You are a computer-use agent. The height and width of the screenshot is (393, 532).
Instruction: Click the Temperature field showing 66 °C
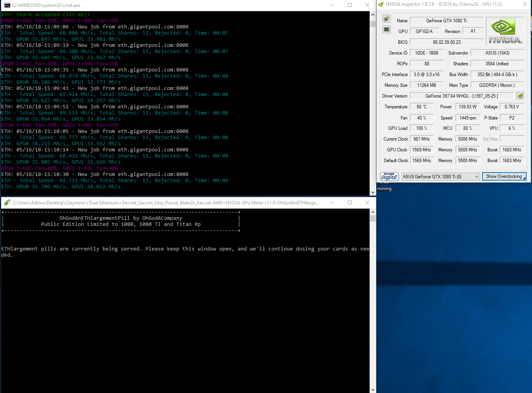tap(422, 107)
